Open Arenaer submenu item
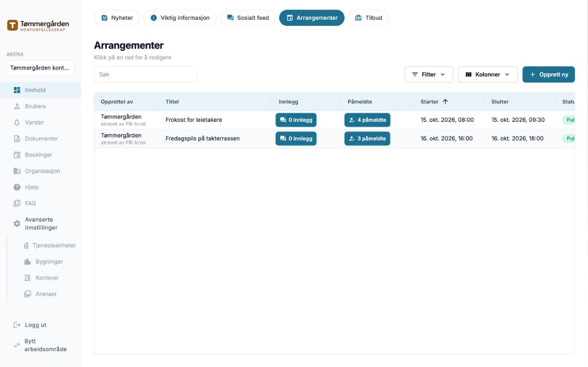Viewport: 588px width, 367px height. point(46,294)
